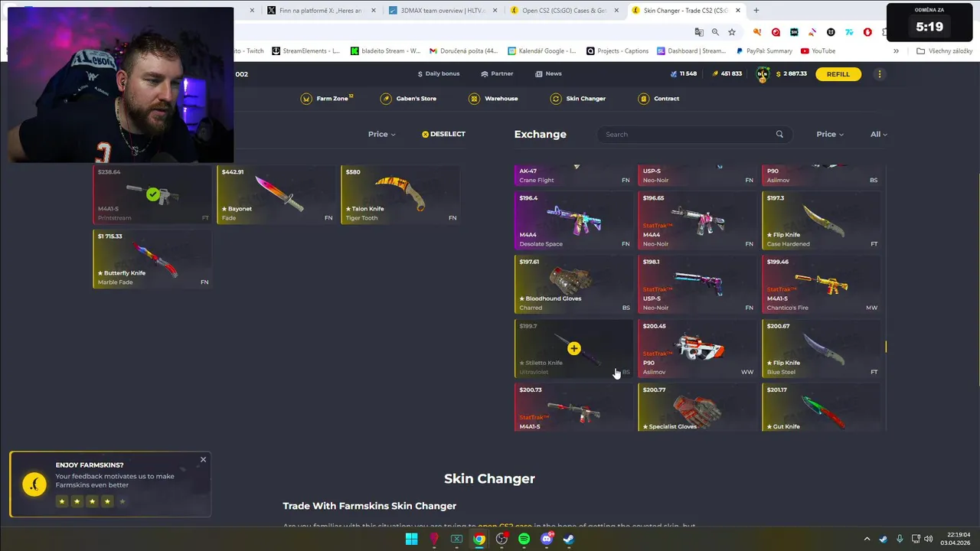Pick the StatTrak USP-S Neo-Noir $198.1
Screen dimensions: 980x551
697,284
